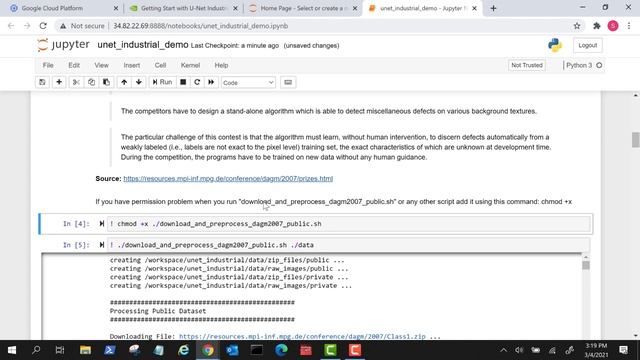Click the output area scrollbar thumb

point(586,265)
